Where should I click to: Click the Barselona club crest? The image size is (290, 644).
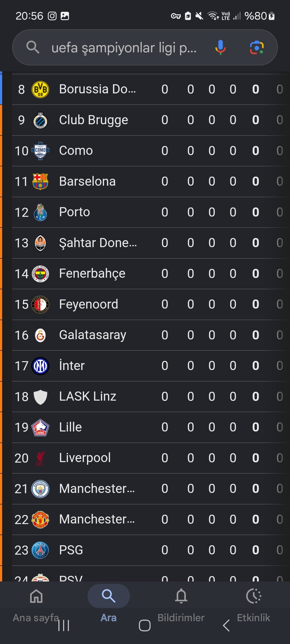[40, 182]
